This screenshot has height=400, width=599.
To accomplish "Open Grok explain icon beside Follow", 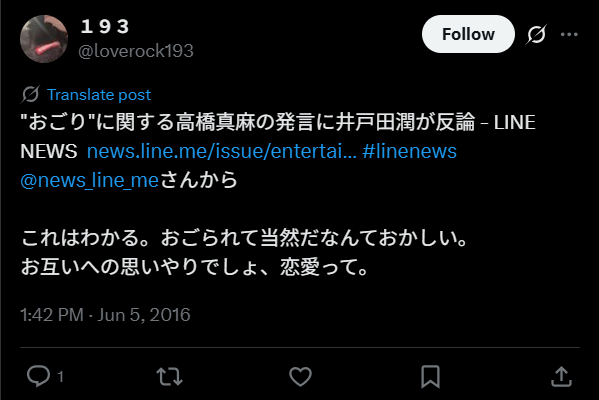I will click(536, 34).
